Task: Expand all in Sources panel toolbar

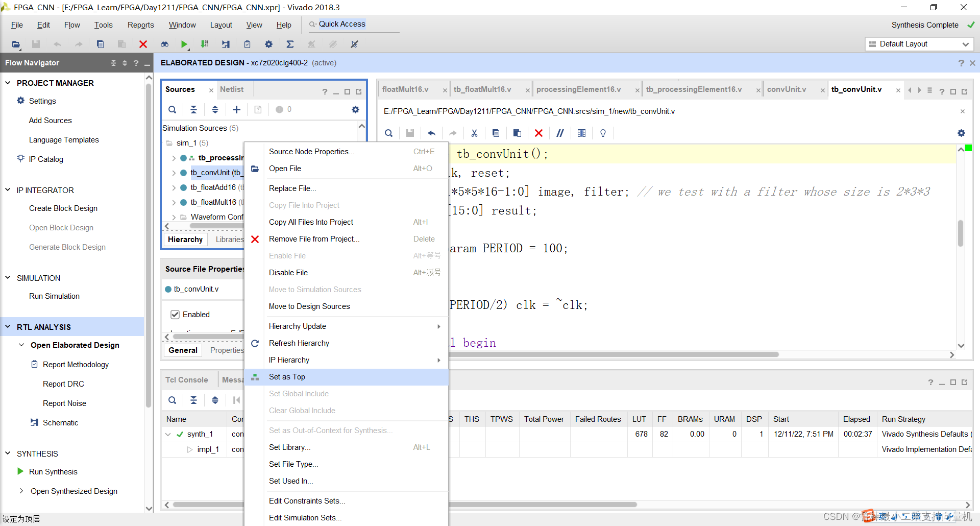Action: pos(215,109)
